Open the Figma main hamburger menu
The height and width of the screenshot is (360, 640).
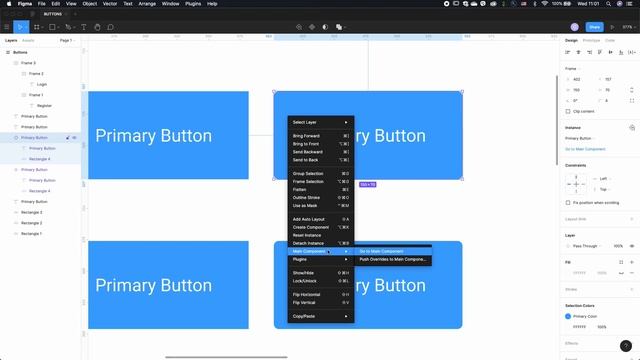[7, 27]
